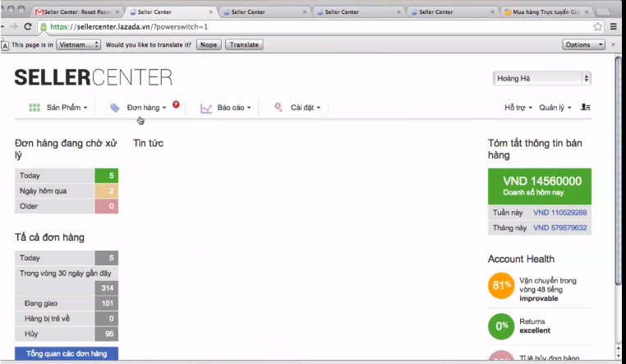626x364 pixels.
Task: Click the red help badge beside Đơn hàng
Action: click(176, 104)
